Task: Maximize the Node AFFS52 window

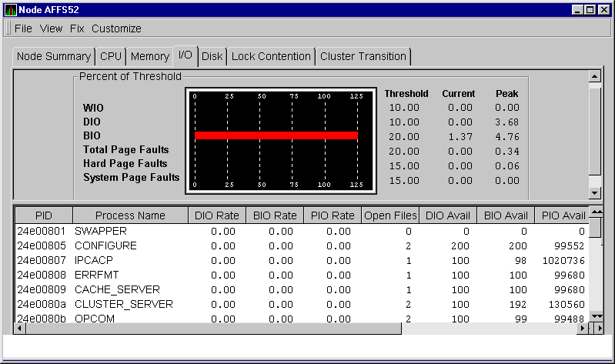Action: point(590,10)
